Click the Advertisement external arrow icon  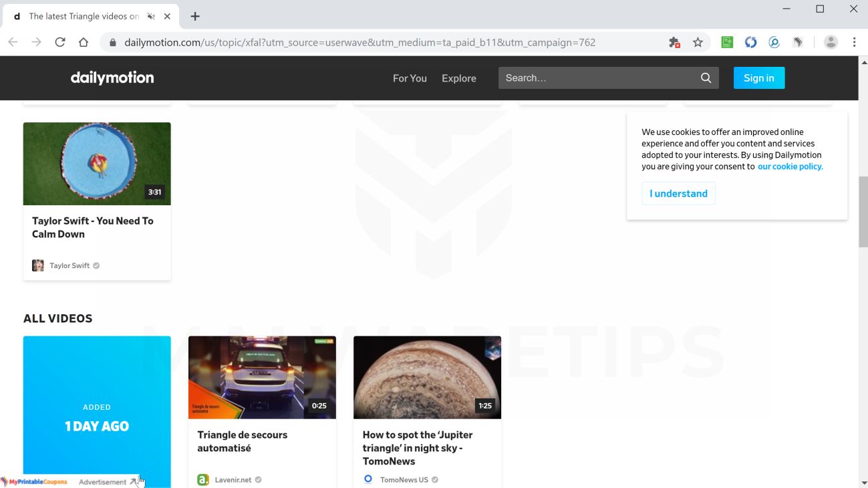(133, 481)
